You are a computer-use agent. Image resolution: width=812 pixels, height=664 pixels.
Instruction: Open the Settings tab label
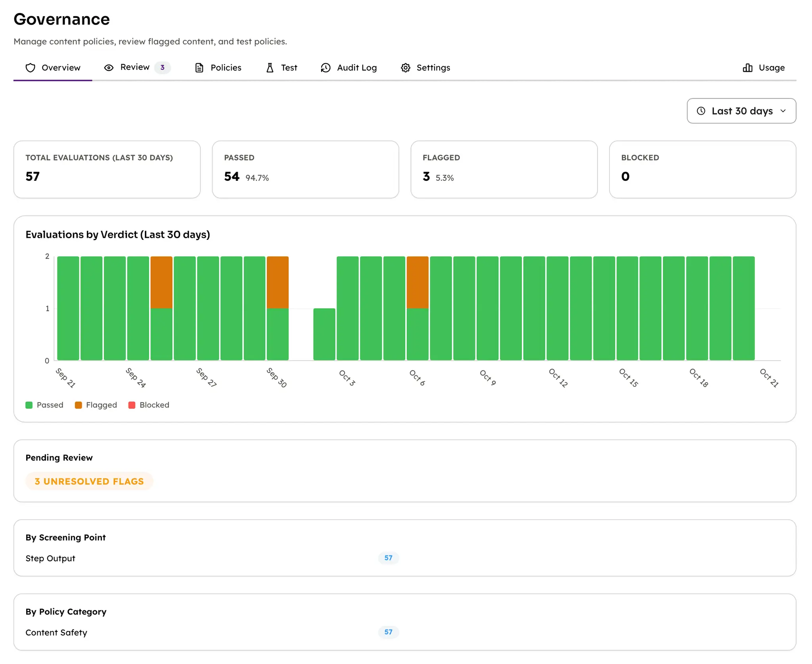pos(433,68)
